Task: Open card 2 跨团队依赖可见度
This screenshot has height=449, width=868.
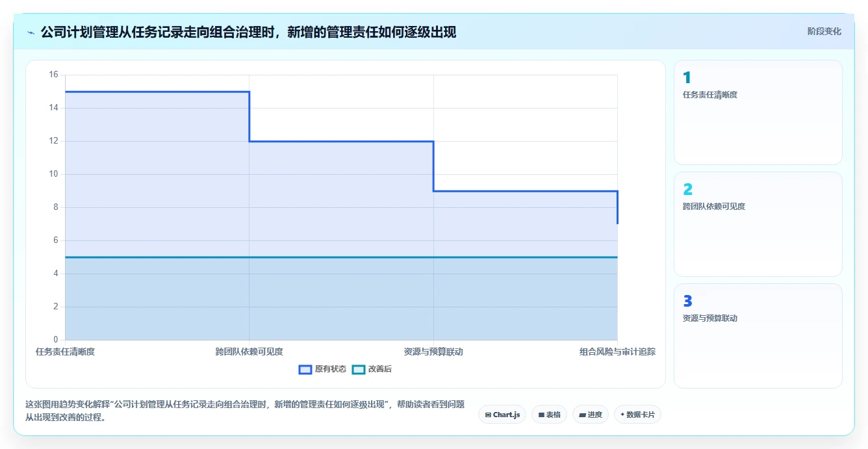Action: (758, 224)
